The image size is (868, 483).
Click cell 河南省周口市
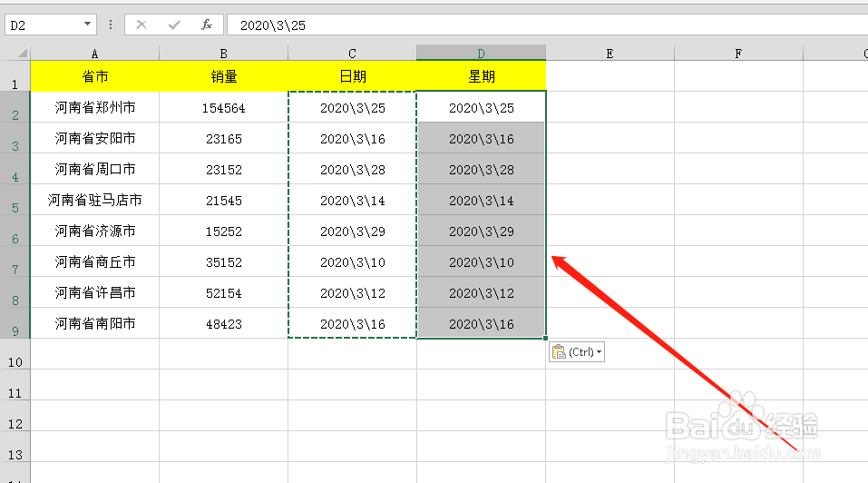click(x=94, y=169)
